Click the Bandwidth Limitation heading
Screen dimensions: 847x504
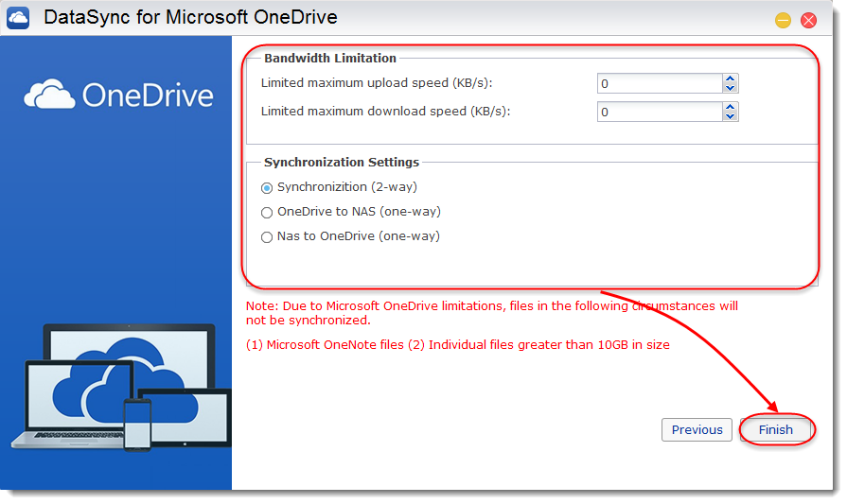coord(330,58)
